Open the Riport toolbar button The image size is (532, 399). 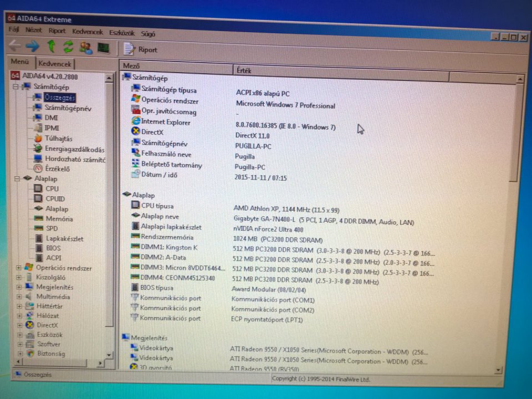[x=140, y=49]
